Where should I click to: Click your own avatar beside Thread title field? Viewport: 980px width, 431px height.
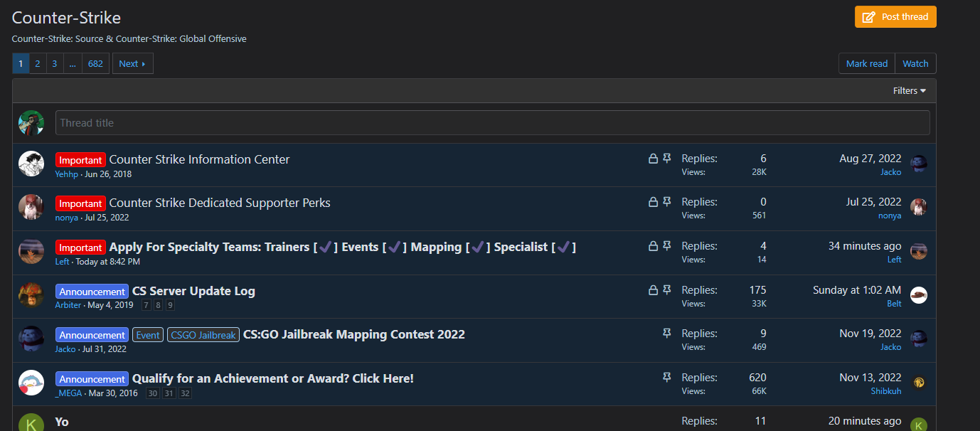[x=31, y=123]
